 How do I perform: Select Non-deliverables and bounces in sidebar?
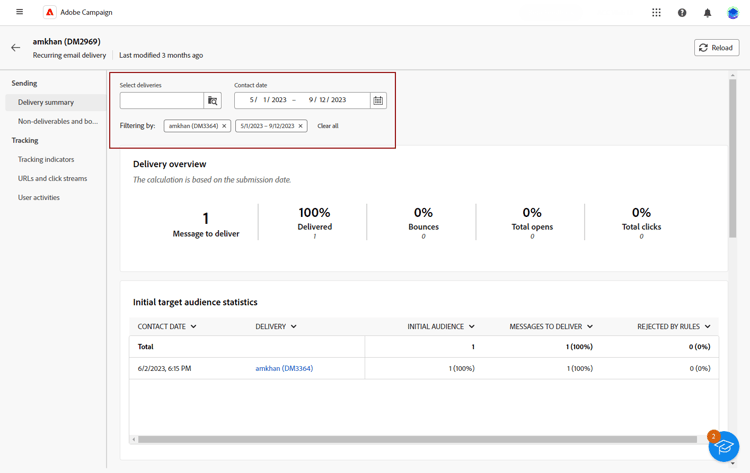click(56, 121)
